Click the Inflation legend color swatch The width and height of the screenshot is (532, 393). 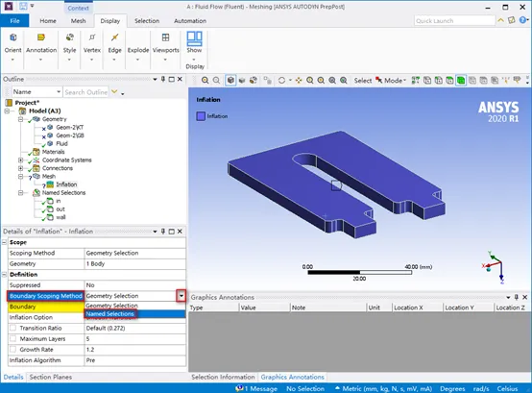click(x=201, y=116)
